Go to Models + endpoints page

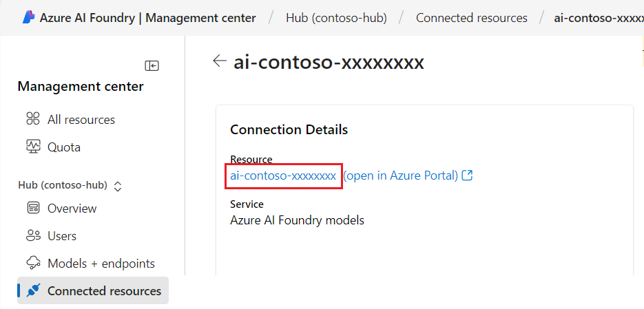[101, 263]
